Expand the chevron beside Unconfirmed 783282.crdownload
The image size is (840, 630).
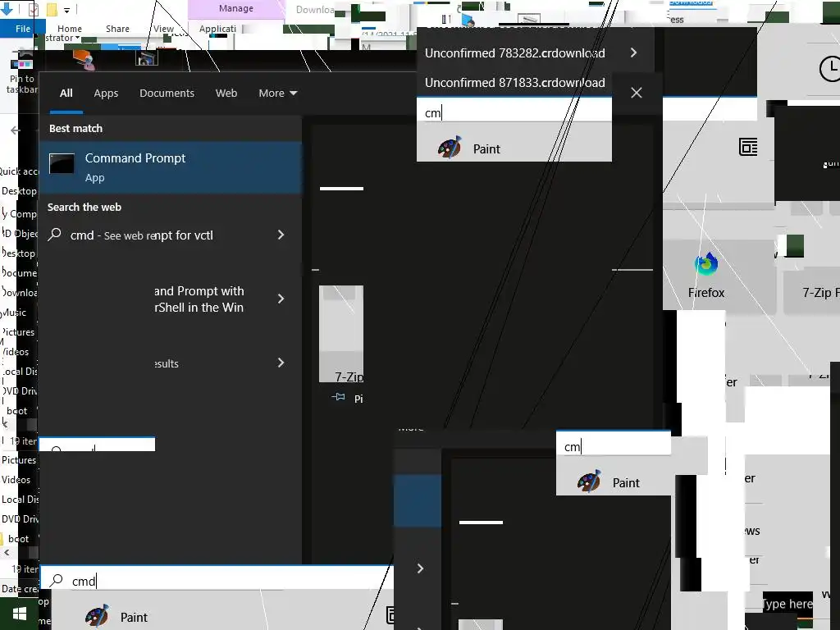coord(634,52)
